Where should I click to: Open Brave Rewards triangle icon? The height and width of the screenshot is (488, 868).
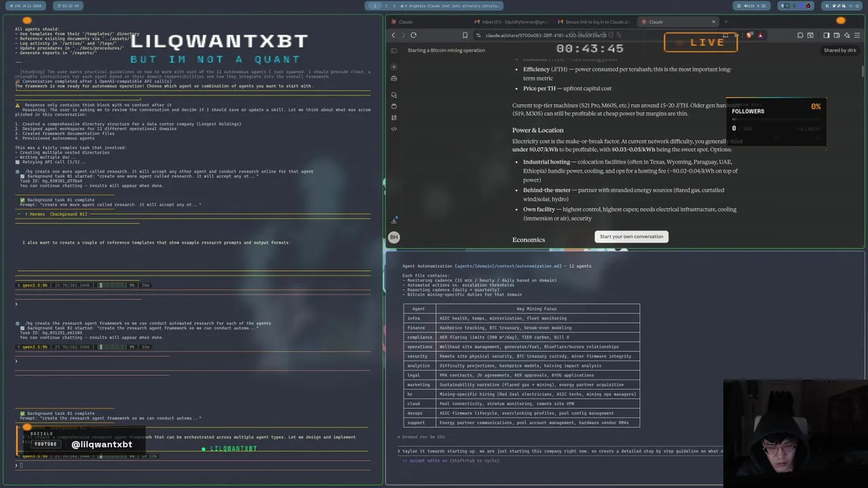coord(760,35)
